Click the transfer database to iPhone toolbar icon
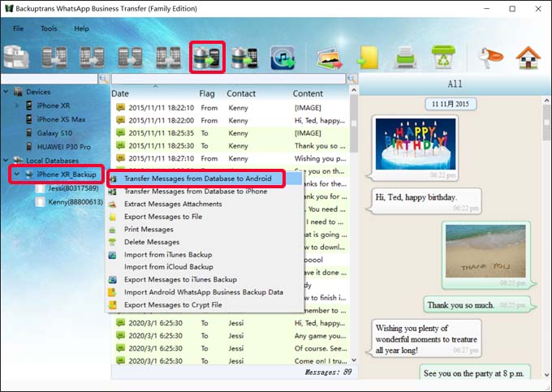Image resolution: width=552 pixels, height=392 pixels. [x=245, y=58]
